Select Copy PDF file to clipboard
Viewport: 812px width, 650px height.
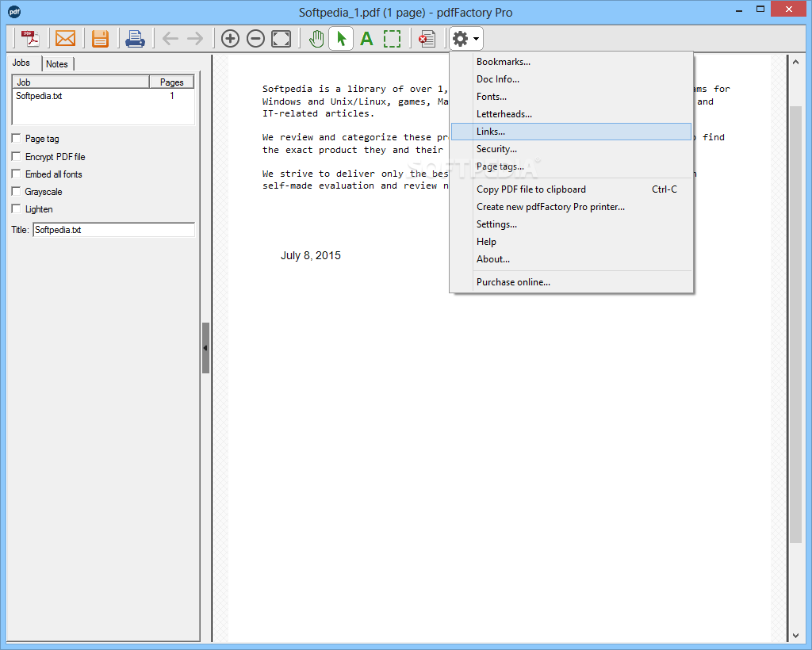(571, 189)
